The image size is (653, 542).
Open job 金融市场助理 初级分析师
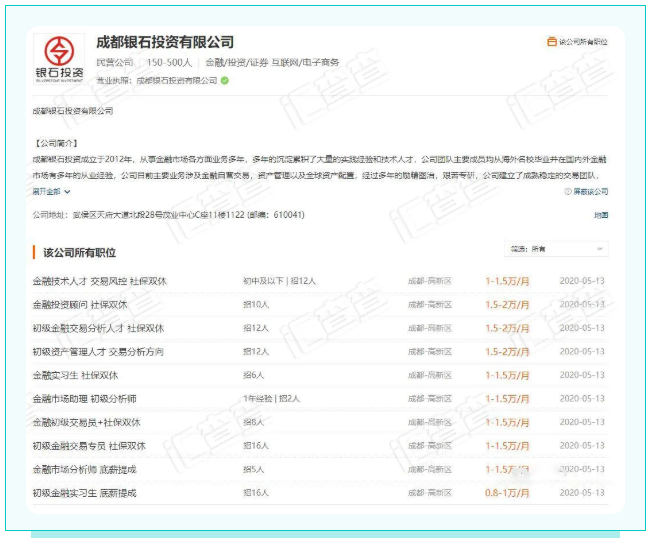[85, 399]
